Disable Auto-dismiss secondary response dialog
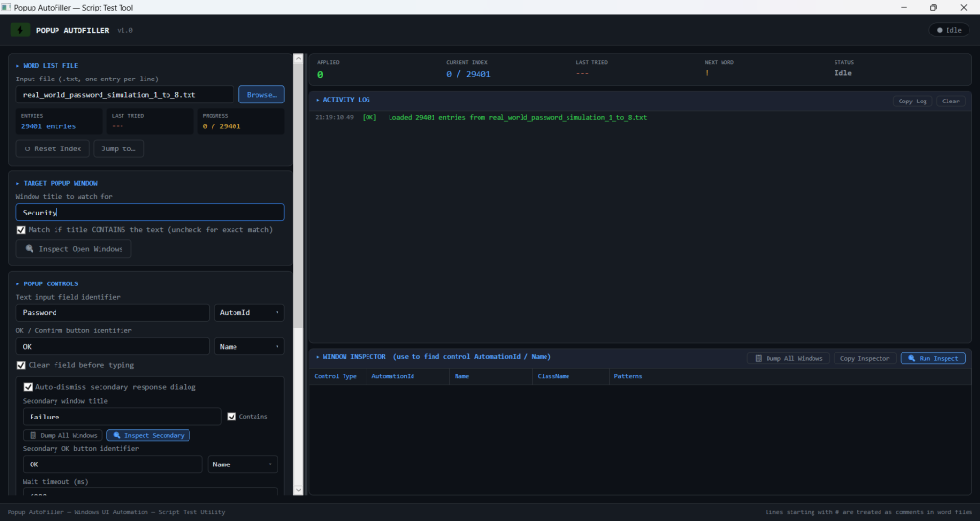The width and height of the screenshot is (980, 521). (x=28, y=387)
